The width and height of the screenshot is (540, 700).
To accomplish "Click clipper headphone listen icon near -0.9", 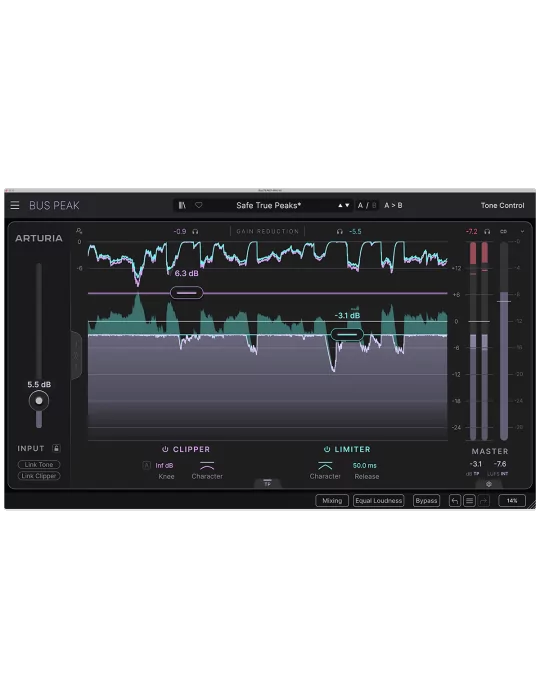I will [x=195, y=232].
